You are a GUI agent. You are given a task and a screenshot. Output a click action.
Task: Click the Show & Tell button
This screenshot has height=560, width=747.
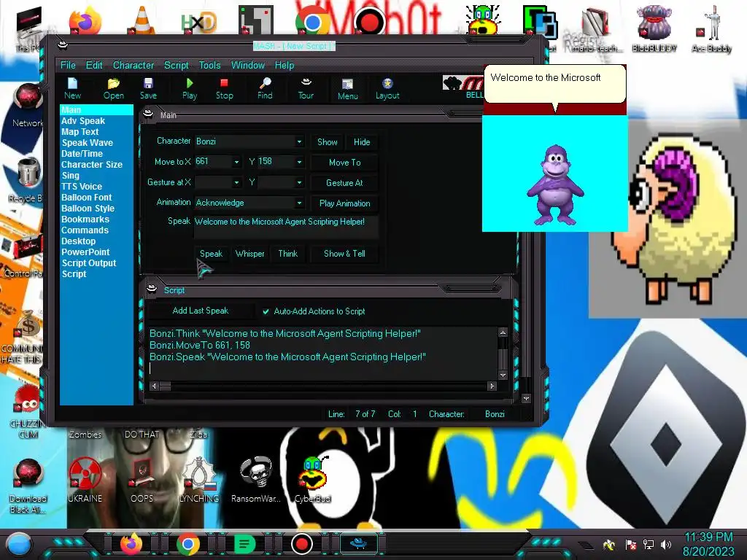(344, 254)
